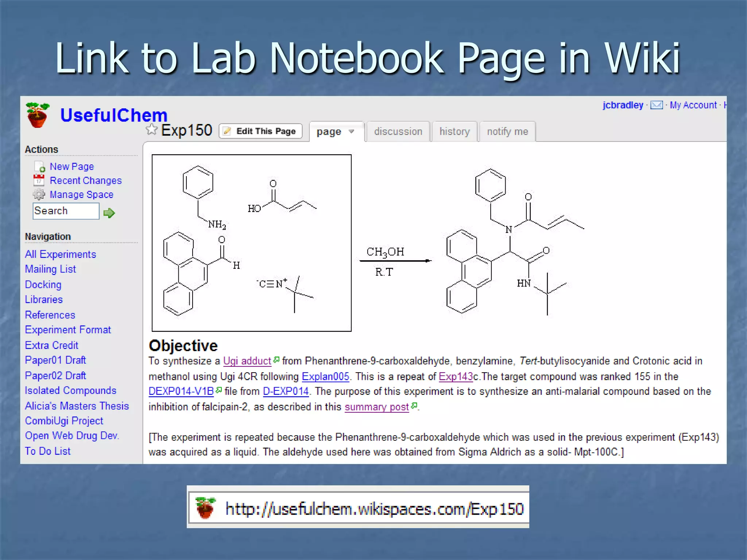Open the To Do List link

[x=48, y=451]
